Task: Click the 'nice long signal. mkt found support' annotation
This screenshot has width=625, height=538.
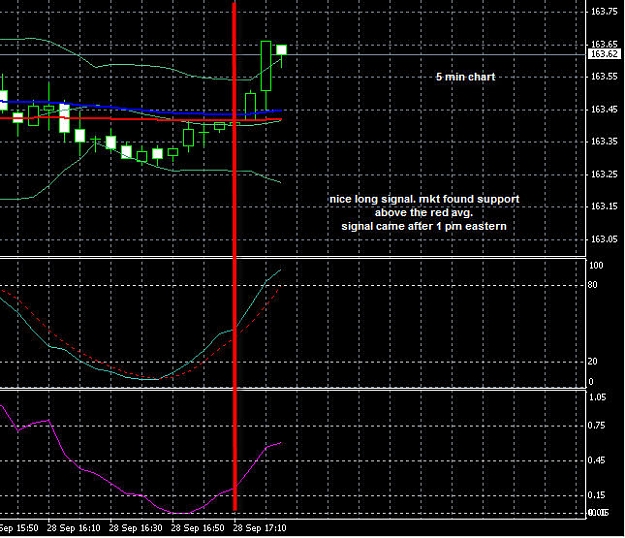Action: click(x=424, y=199)
